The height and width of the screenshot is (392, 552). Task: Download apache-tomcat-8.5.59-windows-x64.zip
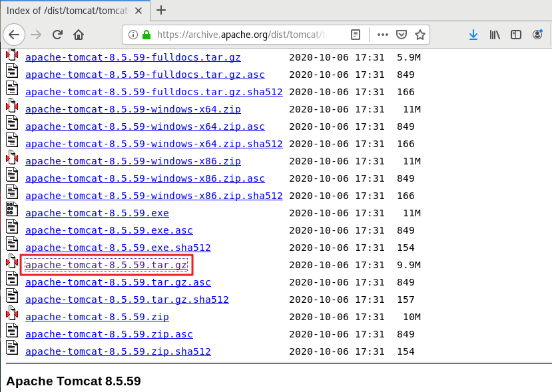[x=133, y=109]
